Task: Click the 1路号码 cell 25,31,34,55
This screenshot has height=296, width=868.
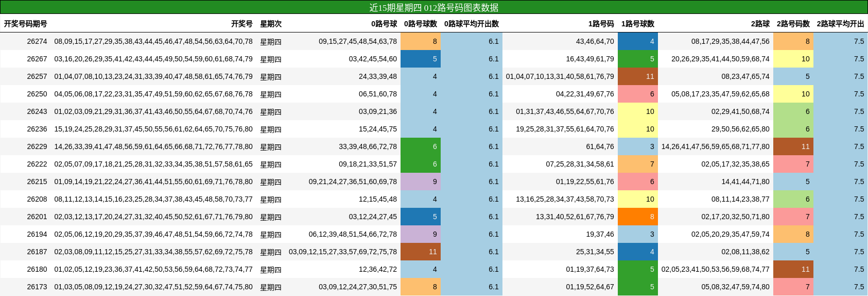Action: coord(595,252)
